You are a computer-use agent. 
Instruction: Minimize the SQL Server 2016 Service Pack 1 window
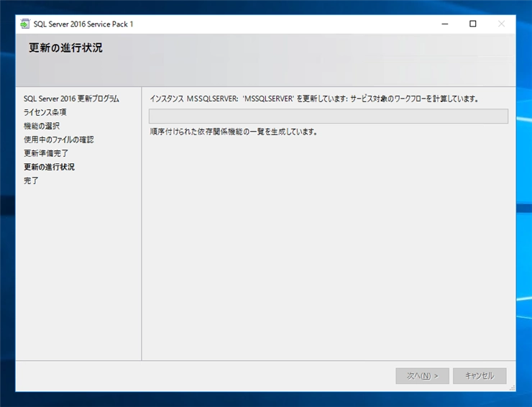pos(445,24)
